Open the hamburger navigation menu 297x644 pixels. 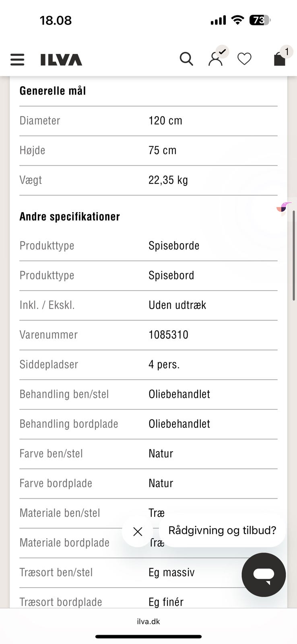tap(17, 60)
